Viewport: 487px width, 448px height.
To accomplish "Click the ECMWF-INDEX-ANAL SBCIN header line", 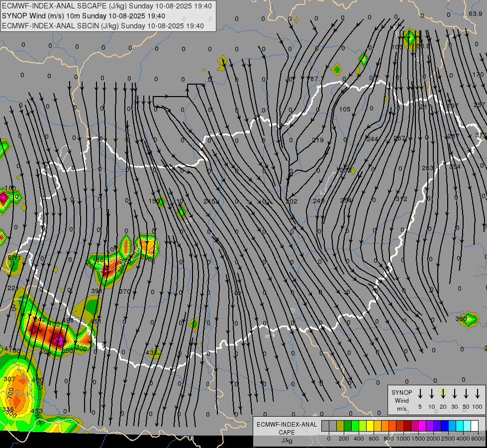I will [x=103, y=26].
